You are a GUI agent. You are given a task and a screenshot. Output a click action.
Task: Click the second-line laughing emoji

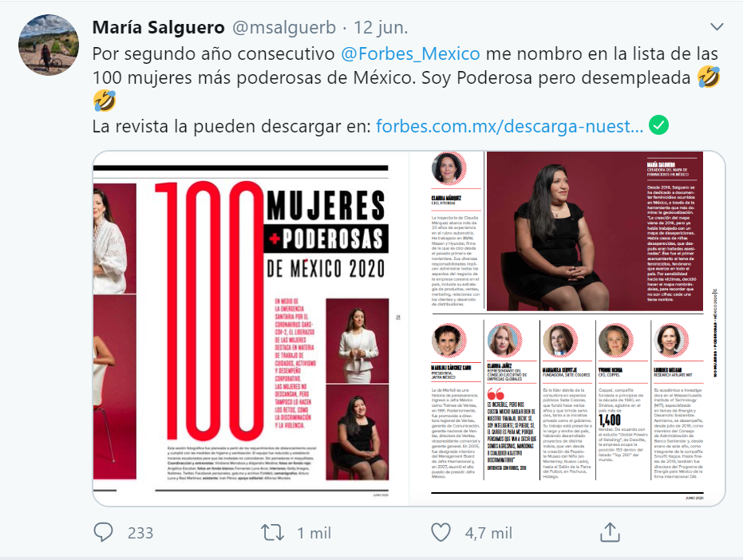pos(105,101)
